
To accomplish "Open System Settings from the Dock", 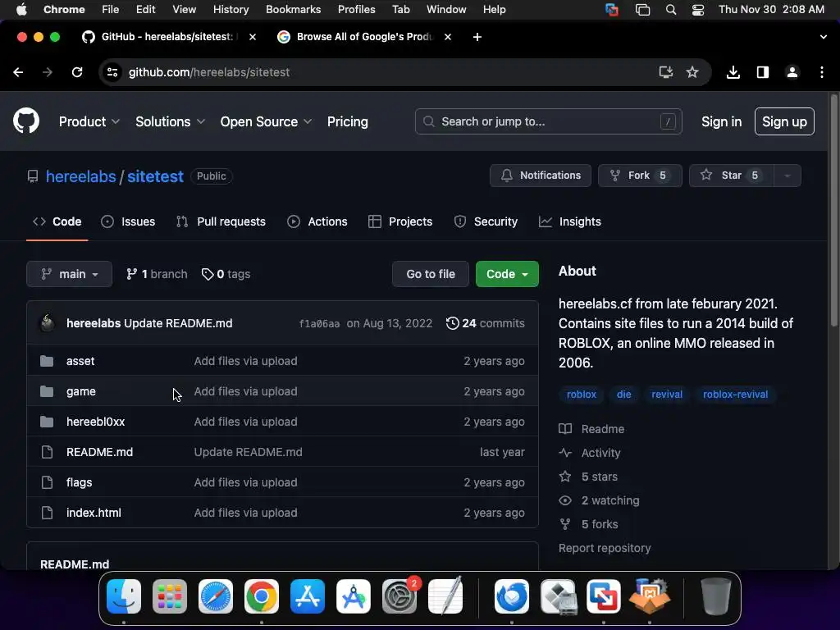I will pyautogui.click(x=399, y=596).
